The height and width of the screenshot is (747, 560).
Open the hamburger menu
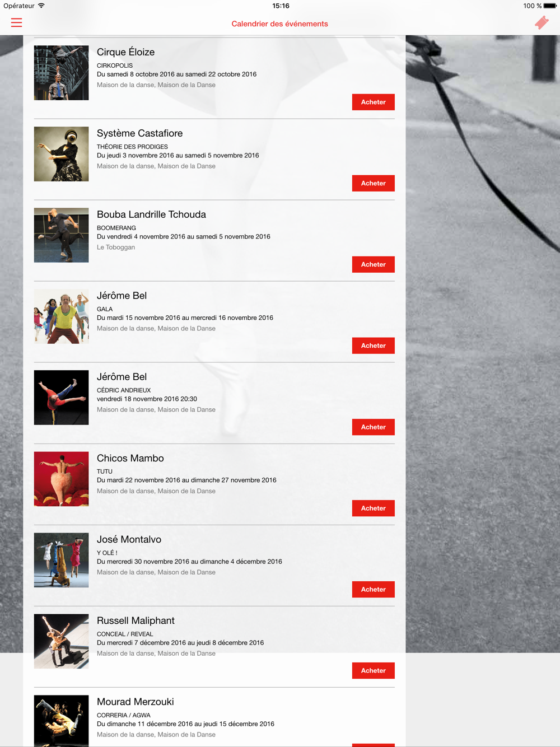pyautogui.click(x=17, y=23)
